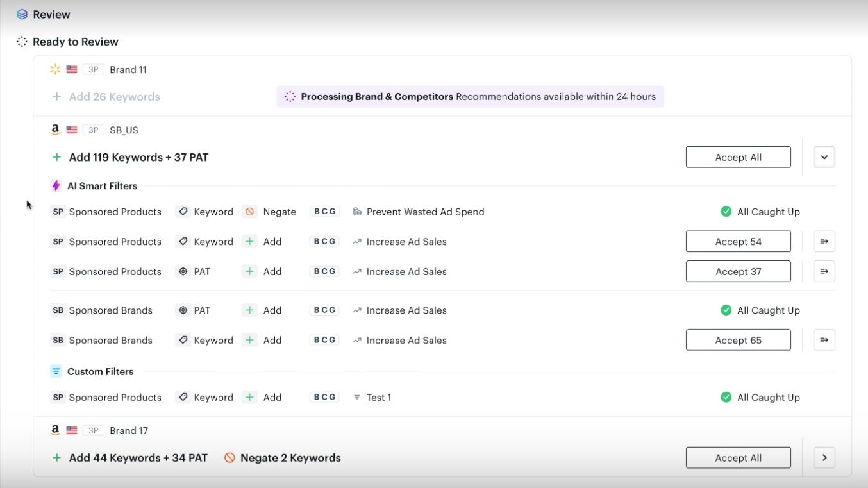This screenshot has height=488, width=868.
Task: Click the green plus Add icon in Accept 65 row
Action: coord(250,340)
